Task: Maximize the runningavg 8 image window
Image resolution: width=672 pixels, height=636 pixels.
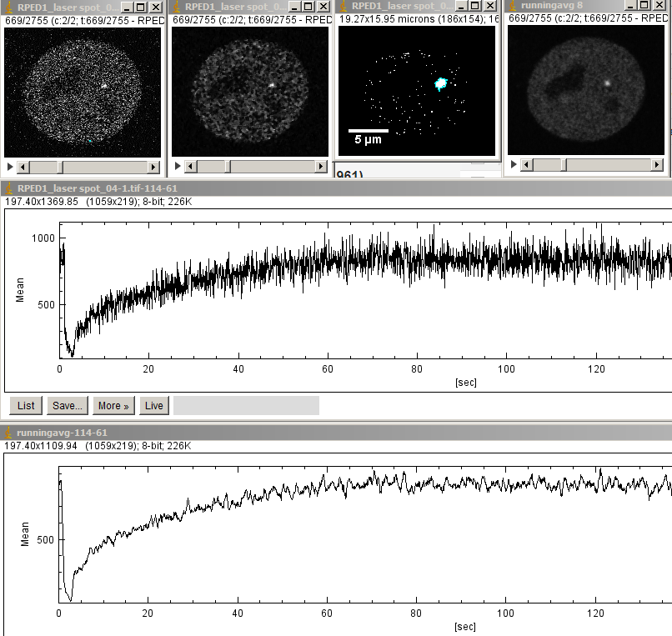Action: coord(644,6)
